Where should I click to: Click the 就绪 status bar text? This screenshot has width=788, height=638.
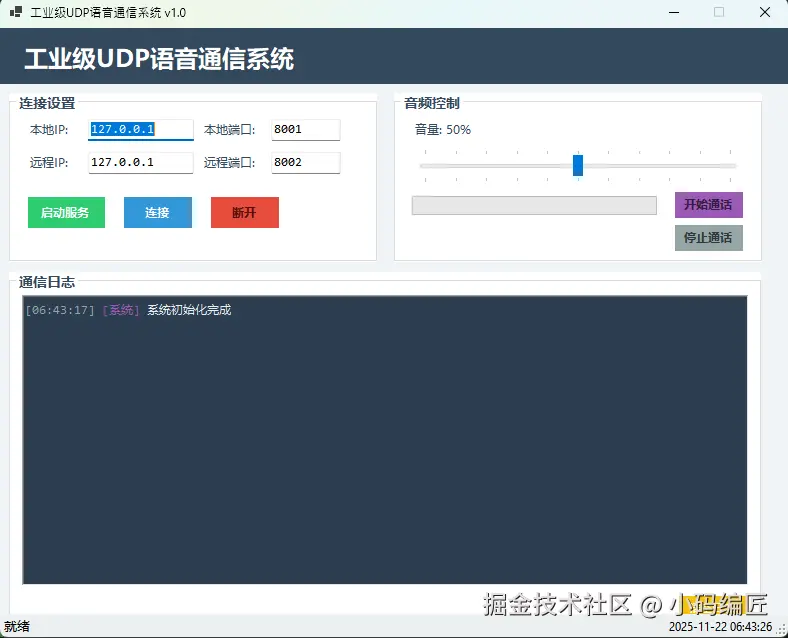pos(17,626)
